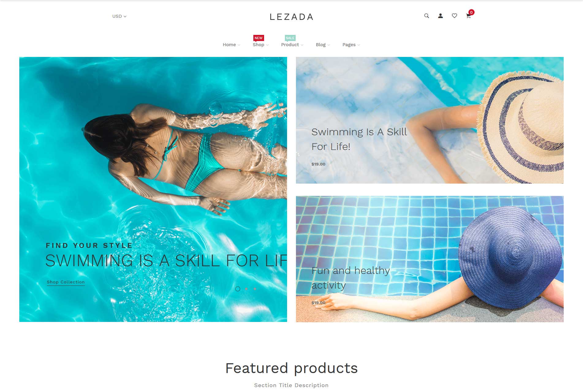Click the SALE badge above Product

(x=290, y=38)
